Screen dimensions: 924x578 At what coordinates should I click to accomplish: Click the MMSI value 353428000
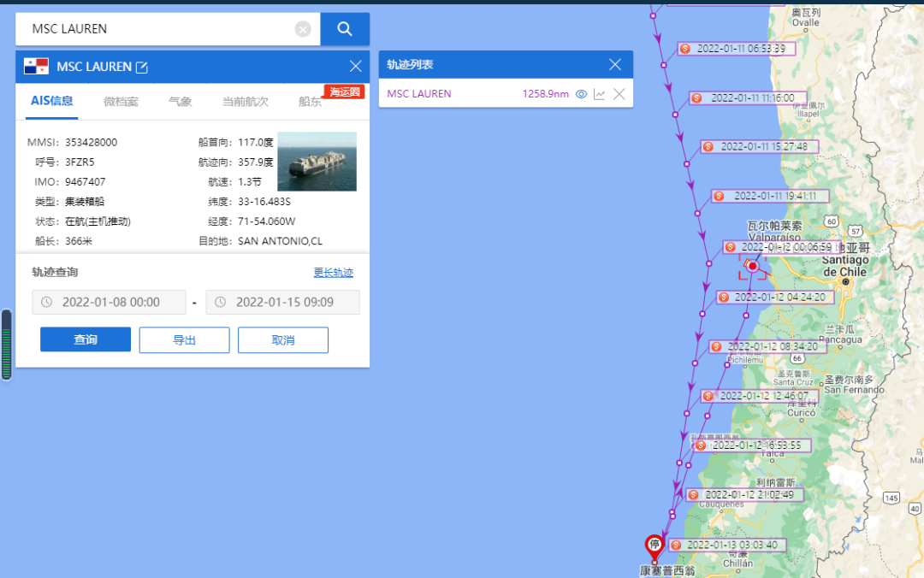pos(91,143)
